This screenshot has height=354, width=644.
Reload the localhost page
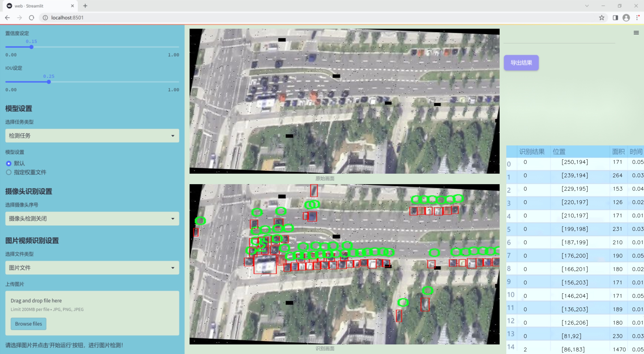32,18
